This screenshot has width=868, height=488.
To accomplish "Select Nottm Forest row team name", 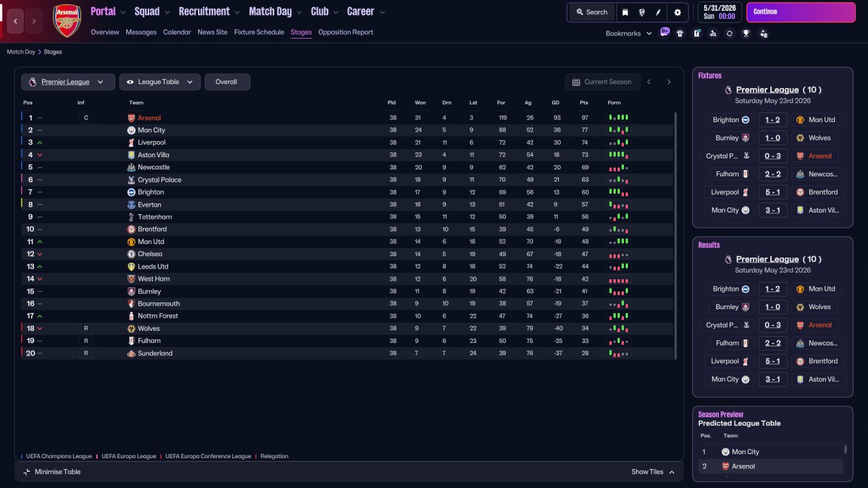I will tap(158, 316).
